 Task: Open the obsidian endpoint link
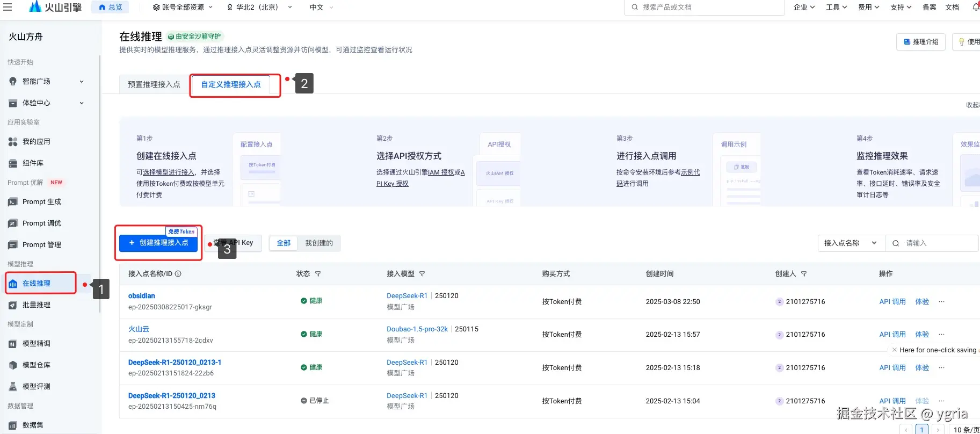point(142,296)
